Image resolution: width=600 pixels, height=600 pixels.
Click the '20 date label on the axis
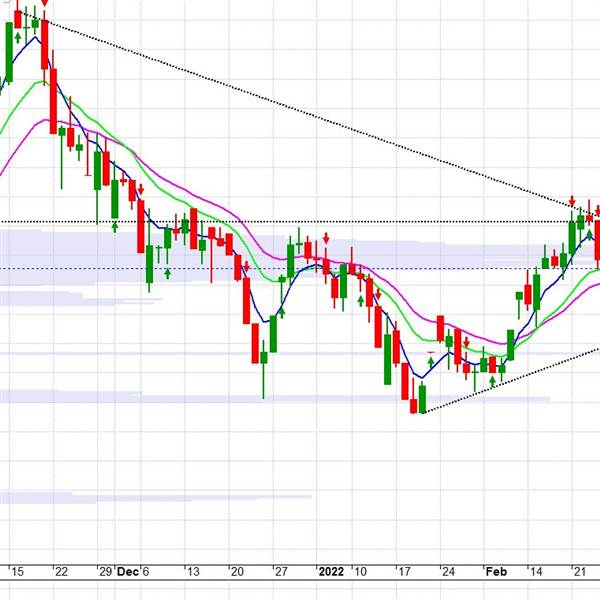click(x=236, y=572)
